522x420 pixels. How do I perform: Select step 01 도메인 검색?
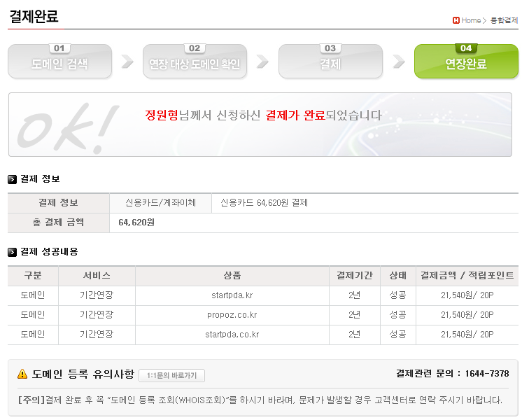[59, 62]
